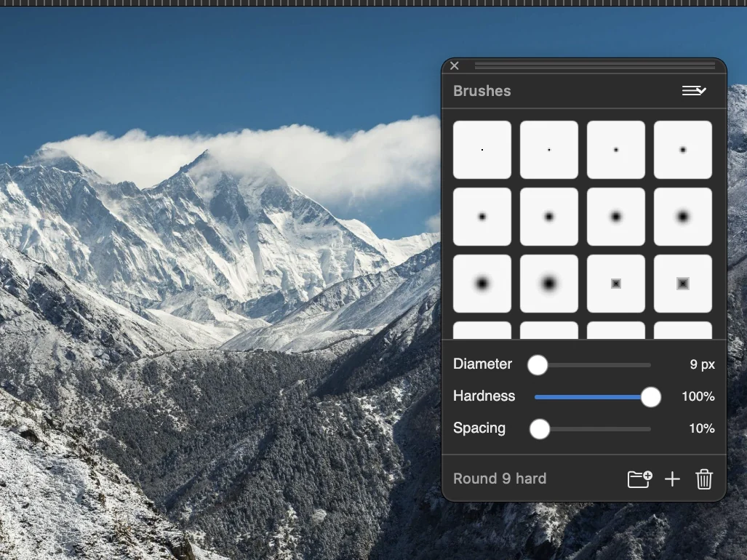Select the second soft brush in third row

(549, 284)
